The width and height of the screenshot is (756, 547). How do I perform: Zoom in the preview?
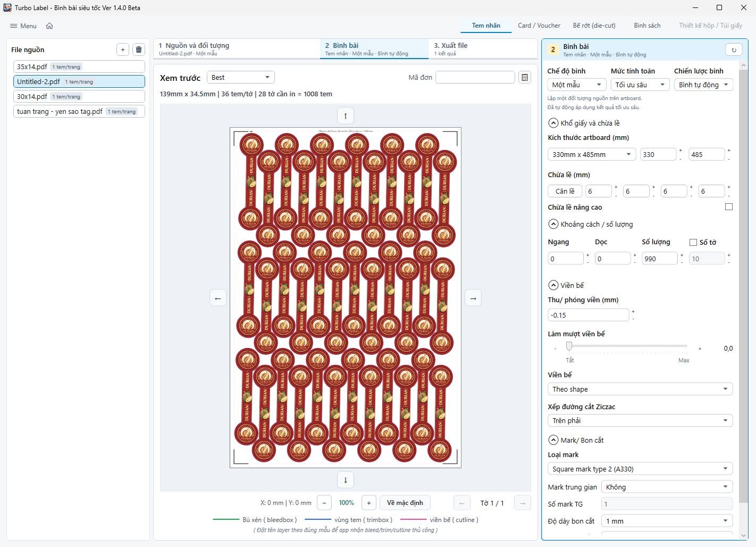pos(369,503)
